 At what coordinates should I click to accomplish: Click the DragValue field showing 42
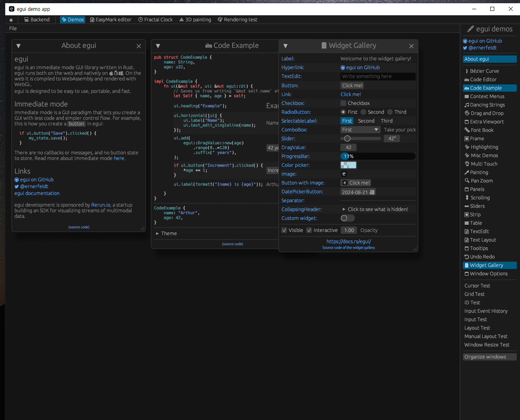click(x=349, y=148)
